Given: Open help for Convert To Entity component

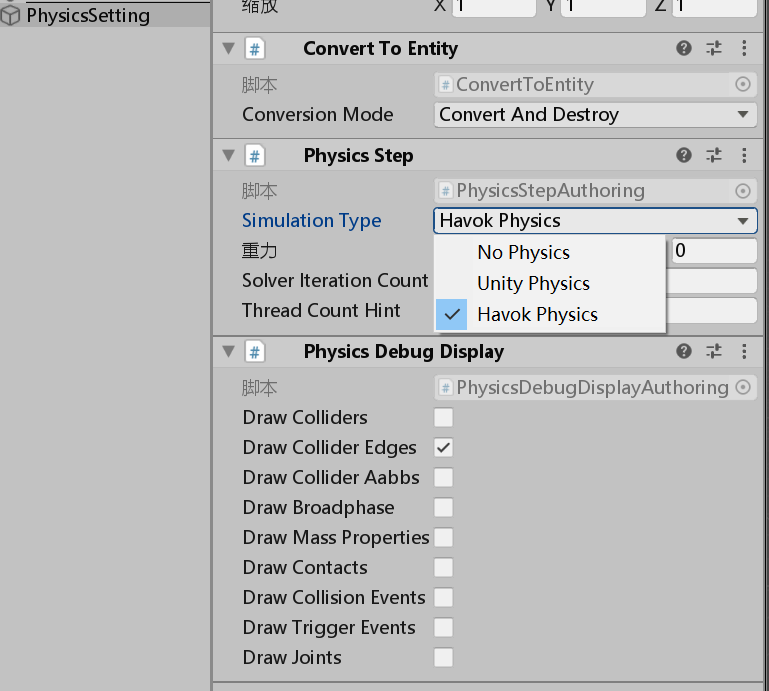Looking at the screenshot, I should tap(684, 48).
